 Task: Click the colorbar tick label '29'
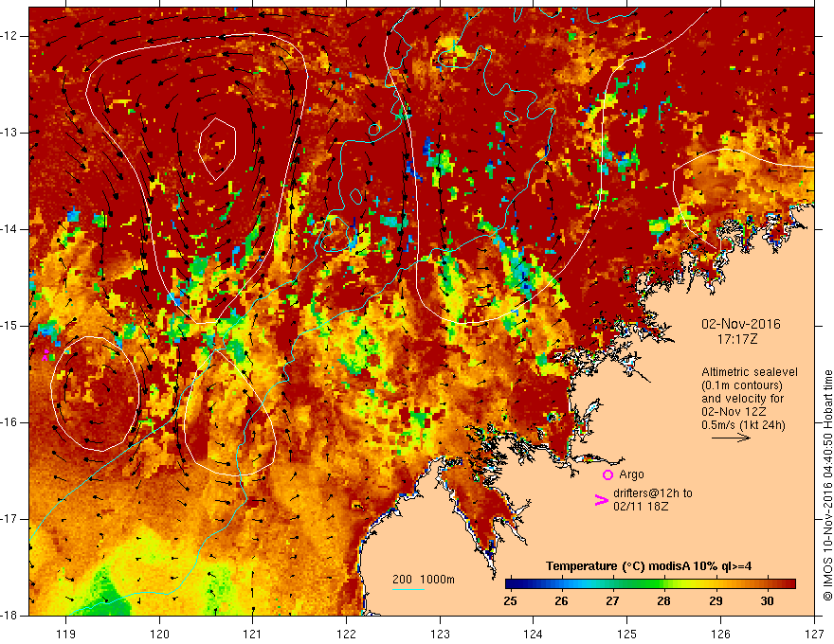pyautogui.click(x=716, y=601)
